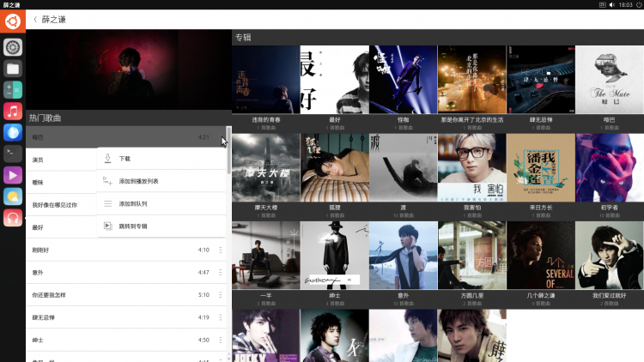
Task: Open the album cover 初学者
Action: [610, 167]
